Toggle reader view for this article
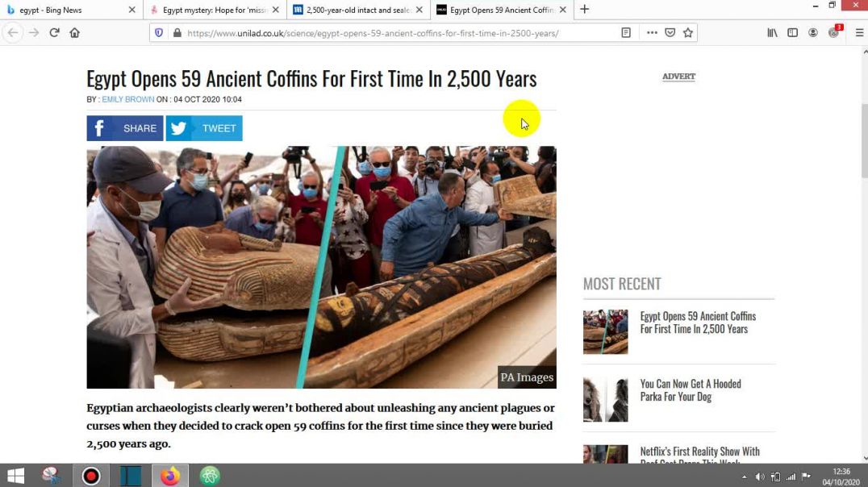 [x=626, y=32]
